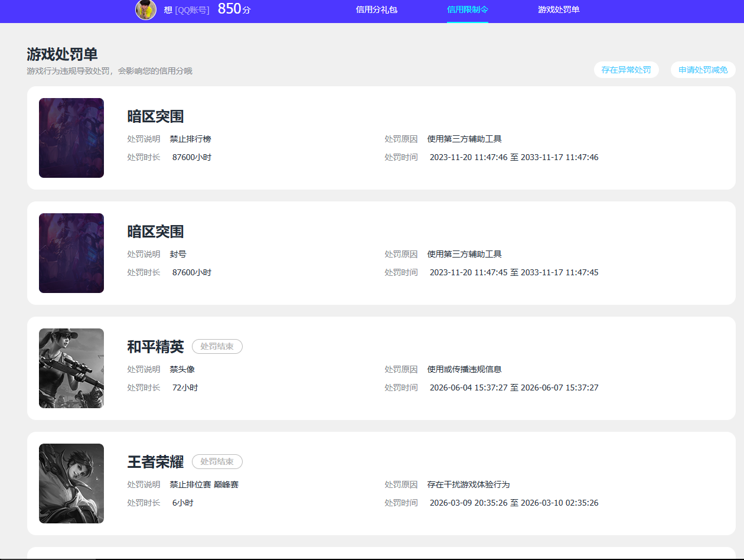Screen dimensions: 744x560
Task: Click the 申请处罚减免 button
Action: pyautogui.click(x=703, y=70)
